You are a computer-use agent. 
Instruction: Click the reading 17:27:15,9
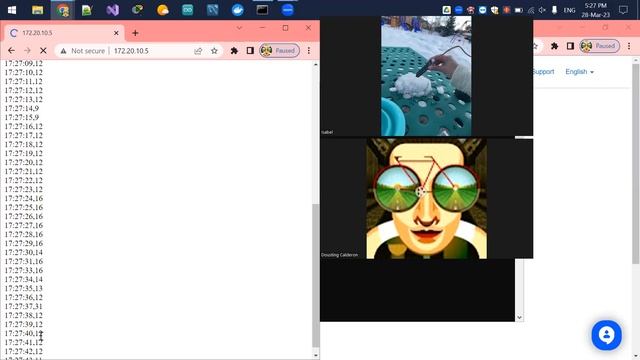coord(22,118)
